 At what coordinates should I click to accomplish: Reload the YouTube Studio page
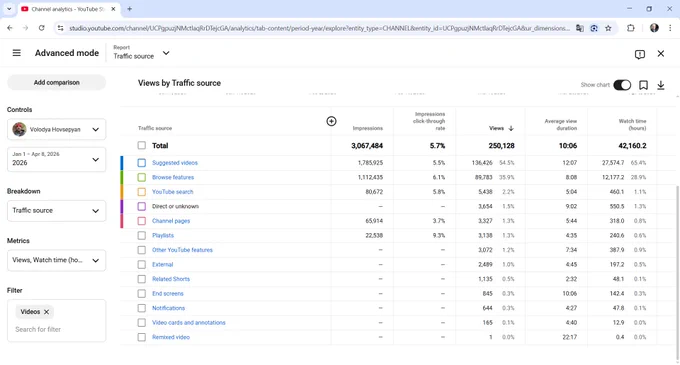point(42,28)
